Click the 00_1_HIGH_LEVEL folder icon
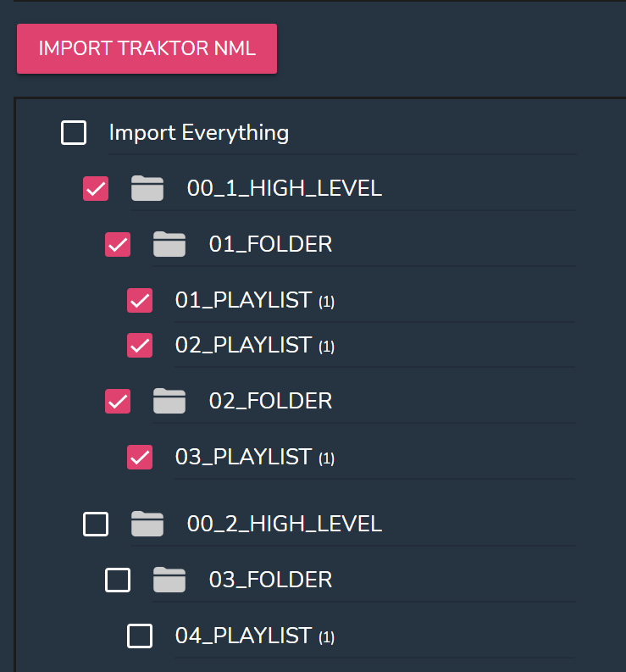This screenshot has height=672, width=626. coord(147,188)
